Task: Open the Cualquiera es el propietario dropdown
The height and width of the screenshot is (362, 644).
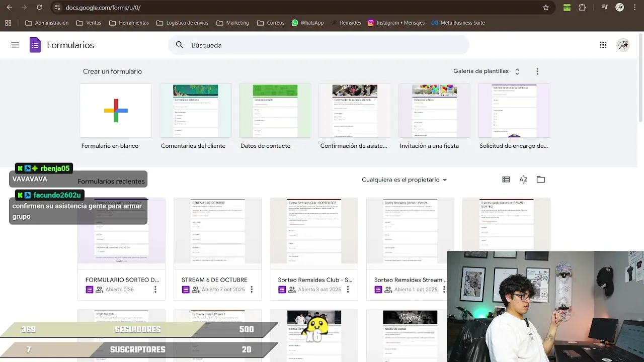Action: pos(405,179)
